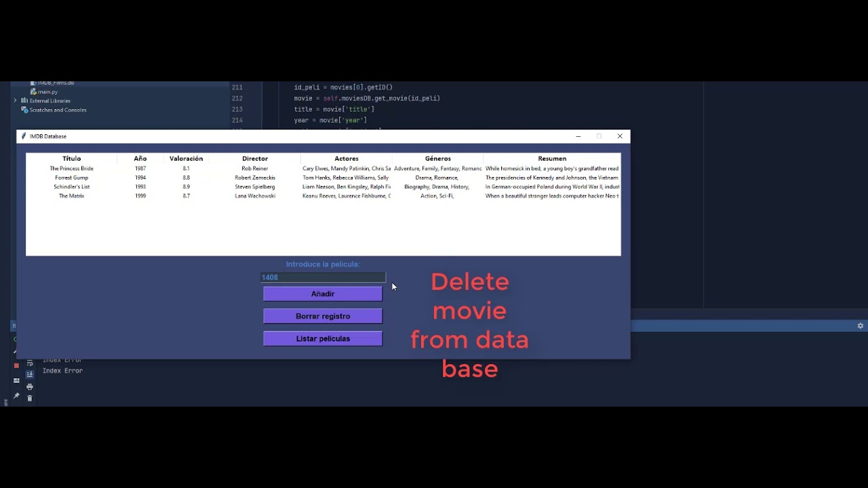
Task: Clear the console with the trash icon
Action: (30, 398)
